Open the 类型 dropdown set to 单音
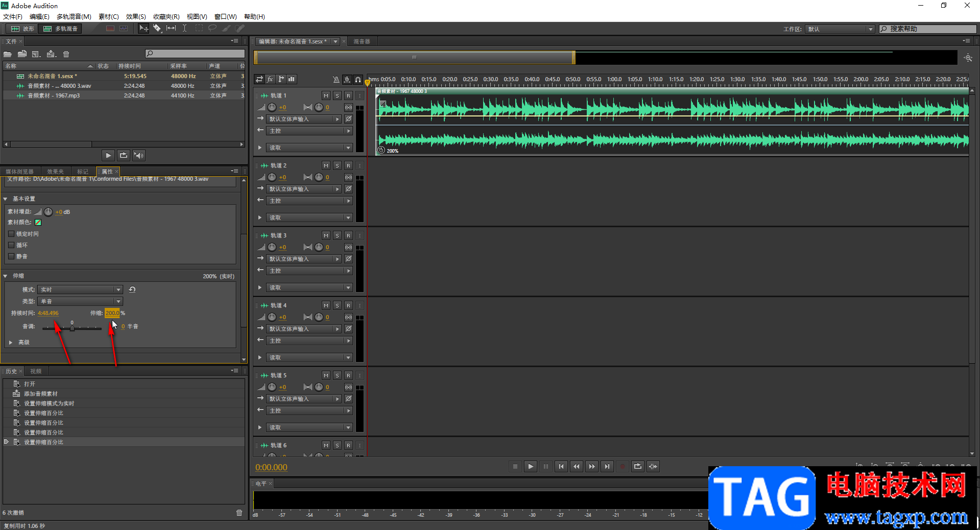The height and width of the screenshot is (530, 980). pyautogui.click(x=80, y=301)
